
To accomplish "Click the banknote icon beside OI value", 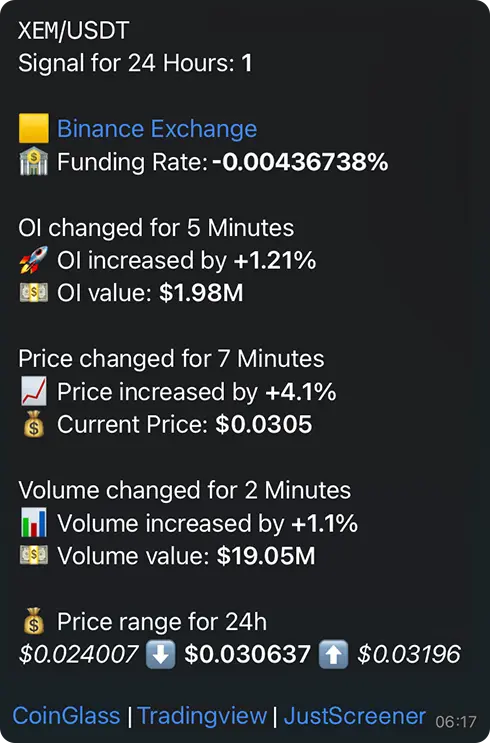I will point(34,292).
